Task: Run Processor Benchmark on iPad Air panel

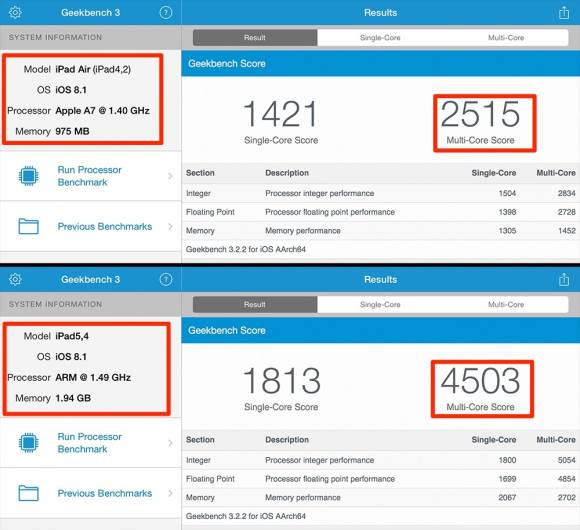Action: [x=90, y=176]
